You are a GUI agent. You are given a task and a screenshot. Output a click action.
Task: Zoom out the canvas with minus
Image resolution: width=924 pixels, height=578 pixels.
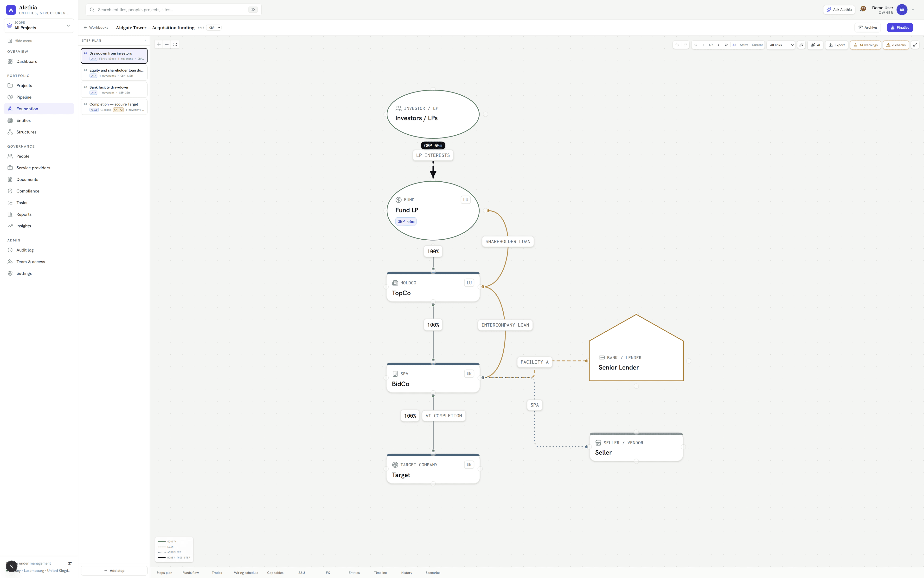coord(167,44)
